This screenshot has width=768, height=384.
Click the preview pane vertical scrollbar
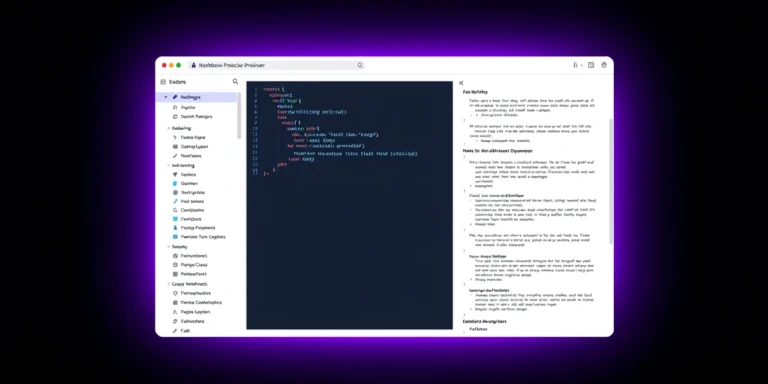610,181
